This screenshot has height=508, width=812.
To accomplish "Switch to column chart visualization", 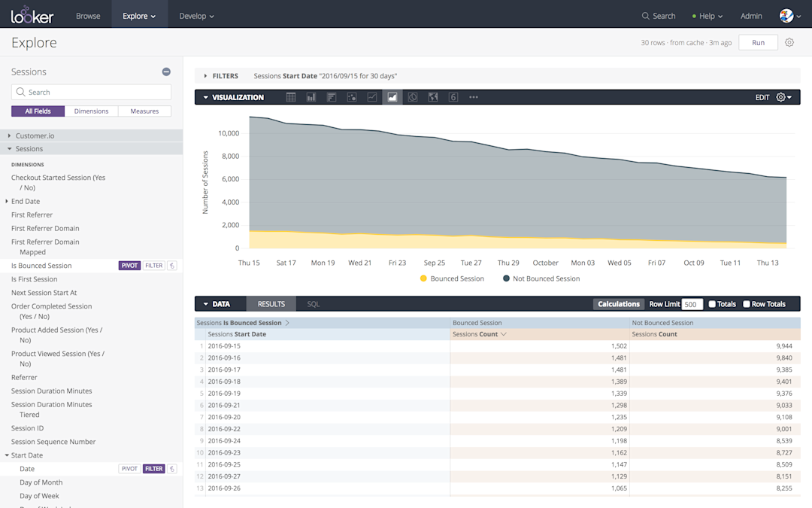I will tap(311, 97).
